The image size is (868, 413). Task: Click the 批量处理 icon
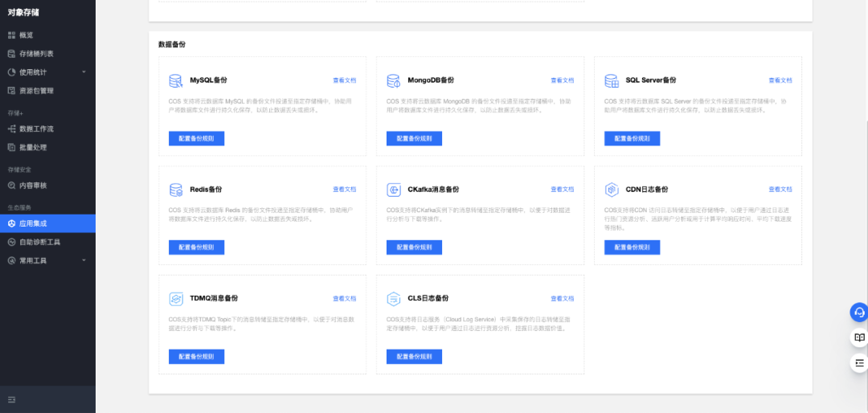pyautogui.click(x=11, y=148)
